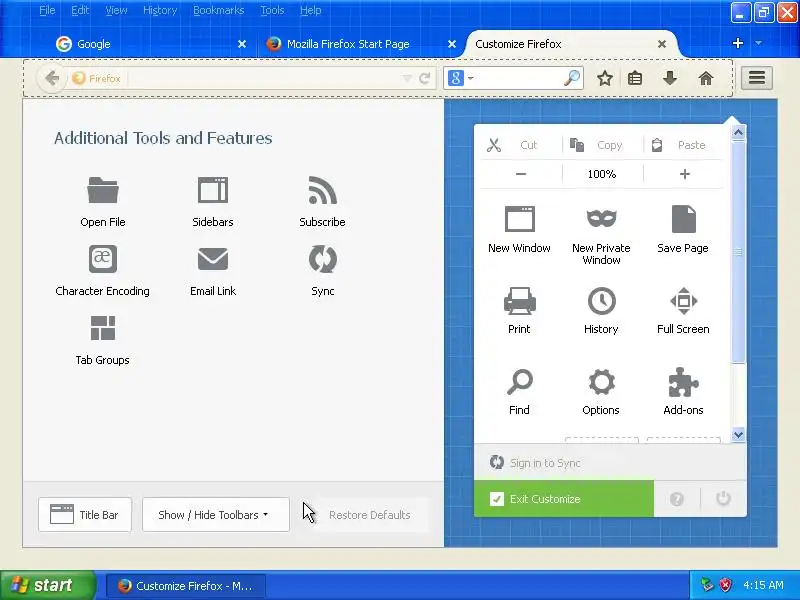Open the File menu
Viewport: 800px width, 600px height.
tap(47, 10)
